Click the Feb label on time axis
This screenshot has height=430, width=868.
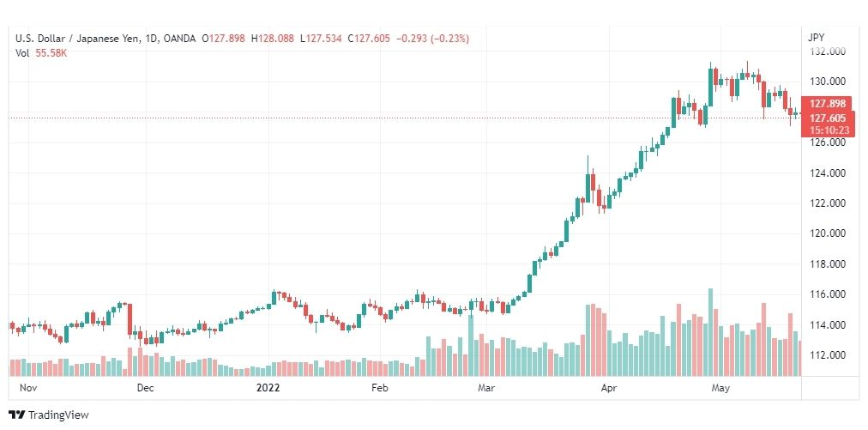click(380, 388)
